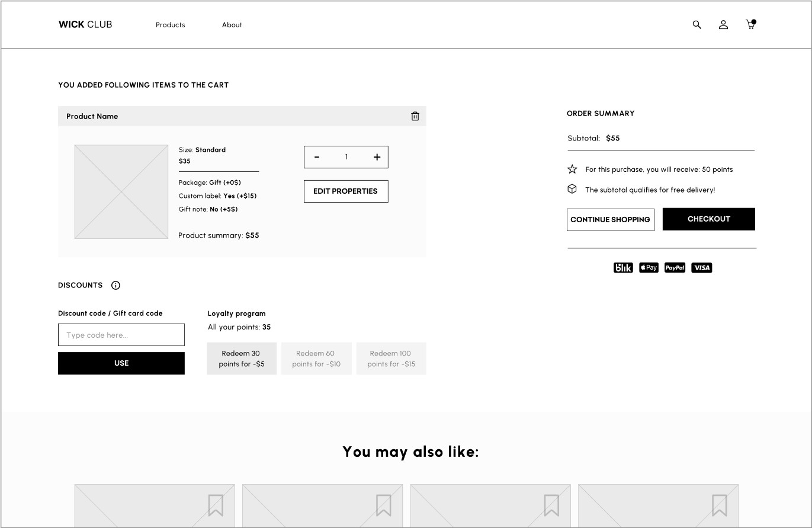Image resolution: width=812 pixels, height=528 pixels.
Task: Open first recommended product image
Action: click(x=155, y=505)
